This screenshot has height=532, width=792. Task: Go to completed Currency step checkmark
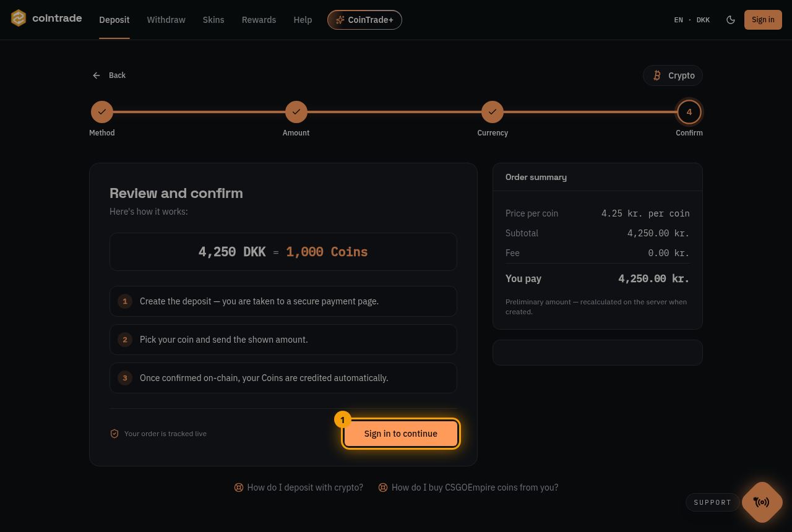tap(493, 112)
